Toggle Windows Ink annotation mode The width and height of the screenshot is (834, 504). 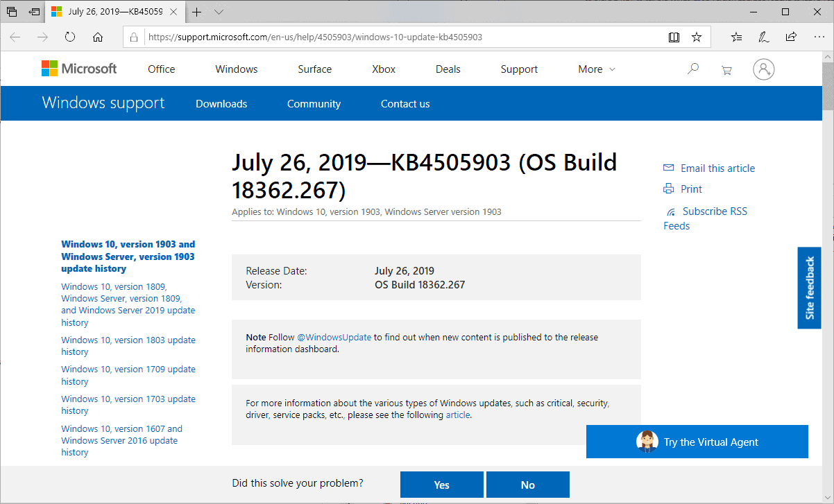(x=764, y=37)
